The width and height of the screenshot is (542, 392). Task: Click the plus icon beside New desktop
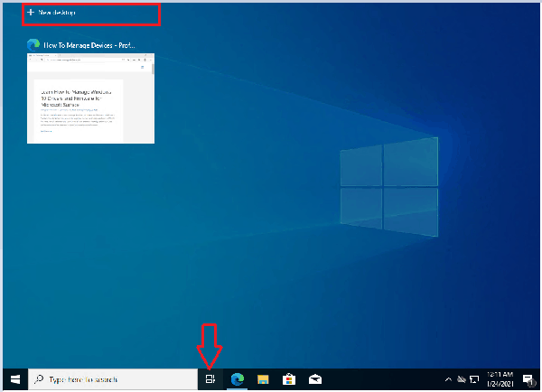click(32, 14)
